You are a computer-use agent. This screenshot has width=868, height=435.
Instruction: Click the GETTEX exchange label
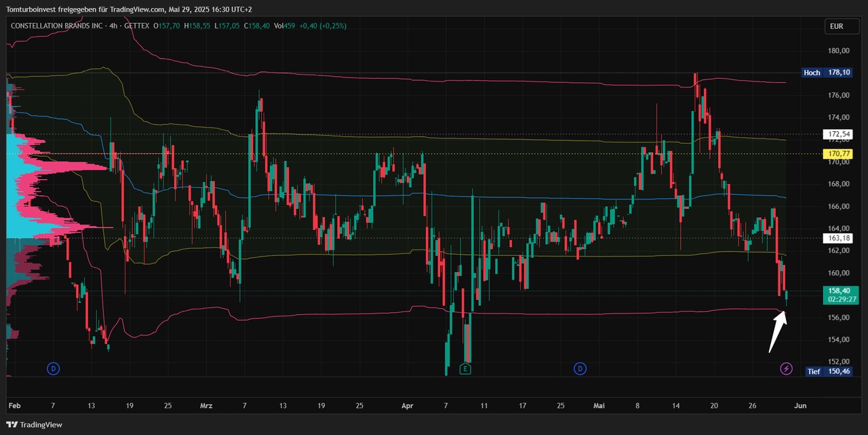click(136, 26)
